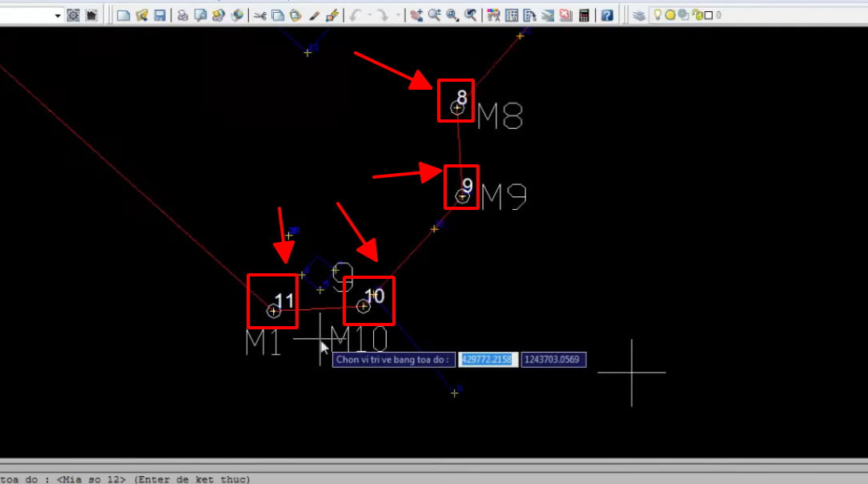Open Help with the question mark icon

tap(607, 15)
